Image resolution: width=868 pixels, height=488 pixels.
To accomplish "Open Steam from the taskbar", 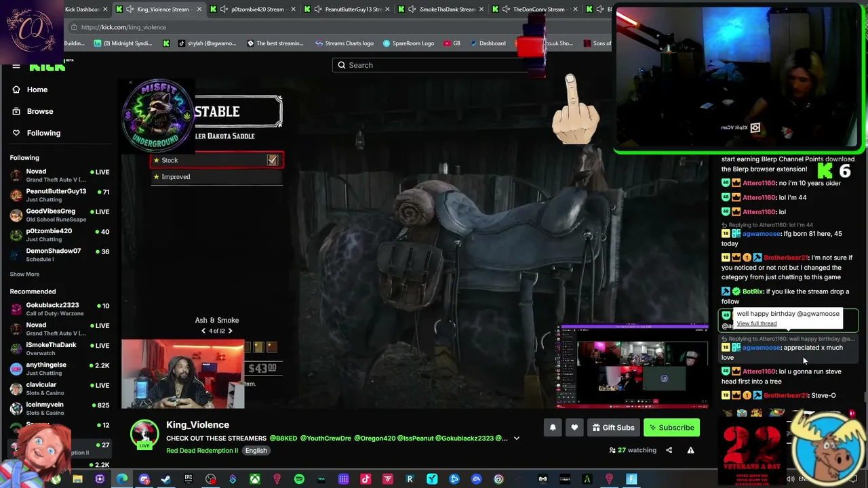I will click(166, 479).
